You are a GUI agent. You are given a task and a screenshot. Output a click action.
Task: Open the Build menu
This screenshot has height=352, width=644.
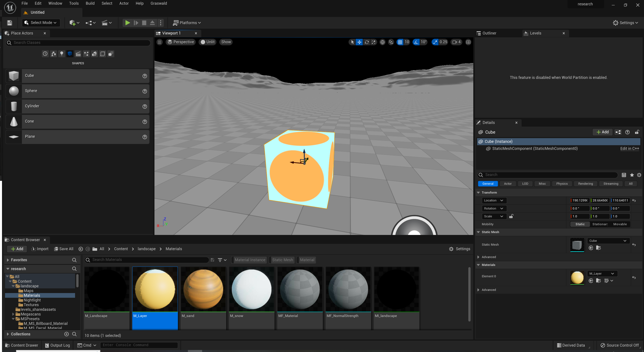[90, 3]
